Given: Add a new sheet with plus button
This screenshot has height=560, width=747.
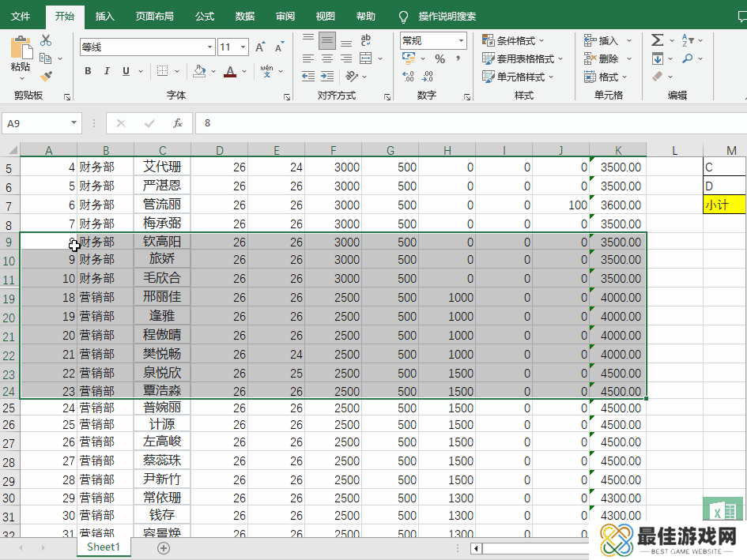Looking at the screenshot, I should [164, 547].
